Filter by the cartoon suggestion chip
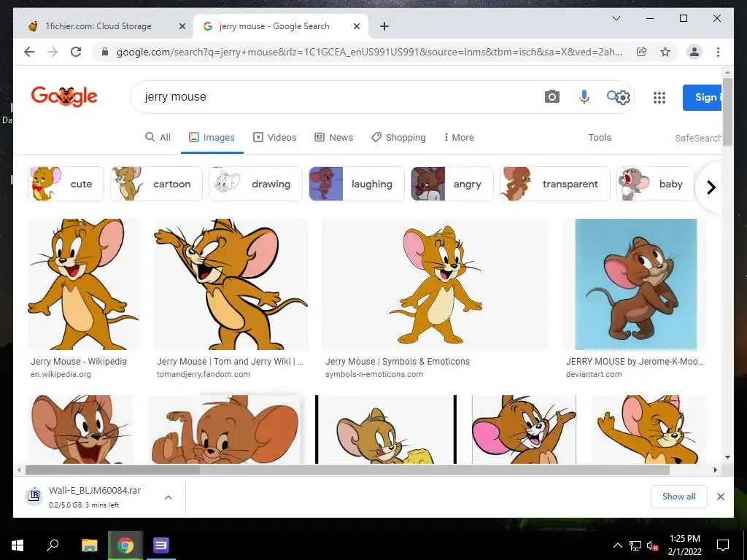 (x=157, y=184)
